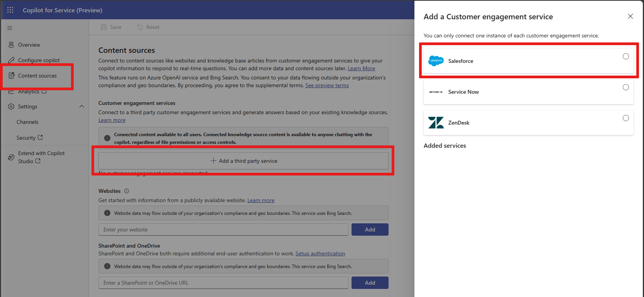Image resolution: width=644 pixels, height=297 pixels.
Task: Select the Service Now radio button
Action: click(x=626, y=87)
